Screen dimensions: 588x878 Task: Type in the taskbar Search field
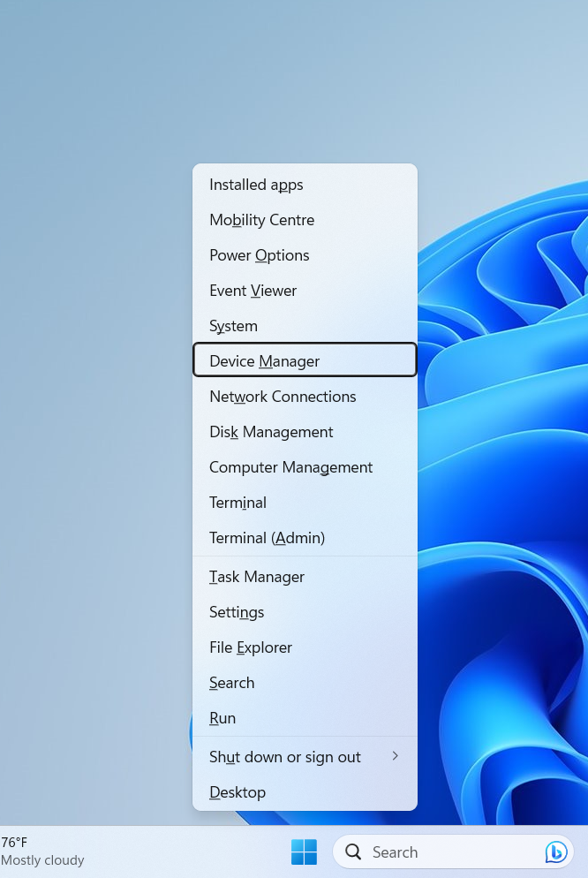click(x=441, y=852)
